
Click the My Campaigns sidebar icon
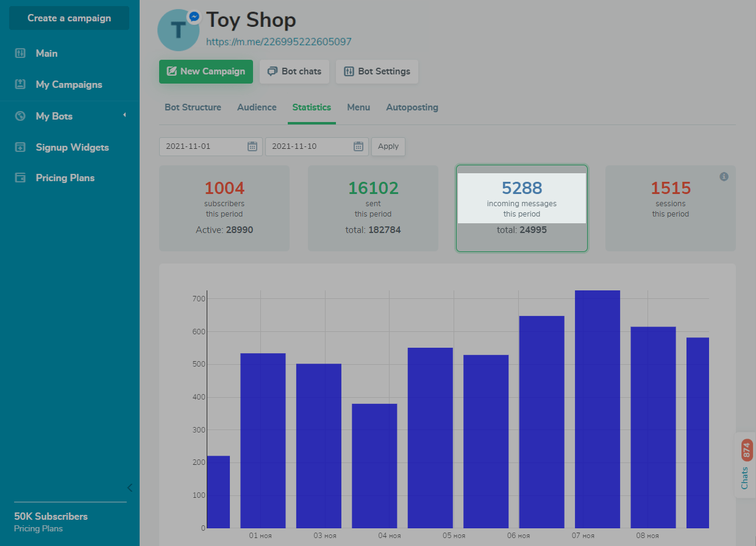[20, 84]
